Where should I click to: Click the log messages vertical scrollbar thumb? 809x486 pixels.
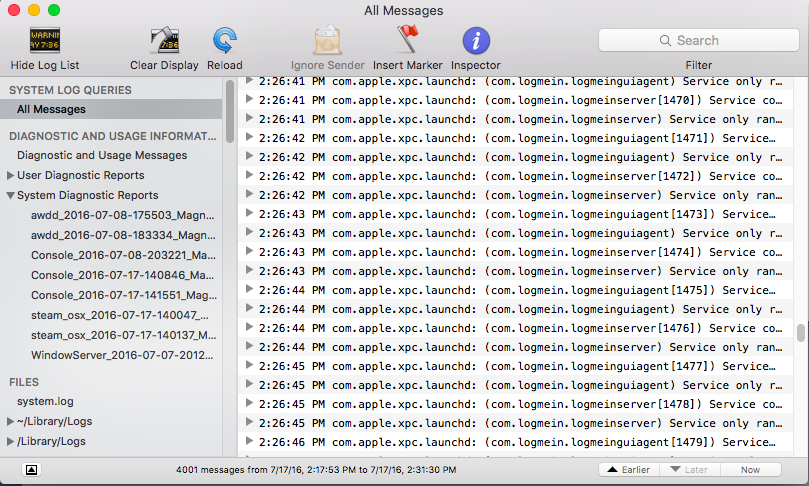(801, 333)
